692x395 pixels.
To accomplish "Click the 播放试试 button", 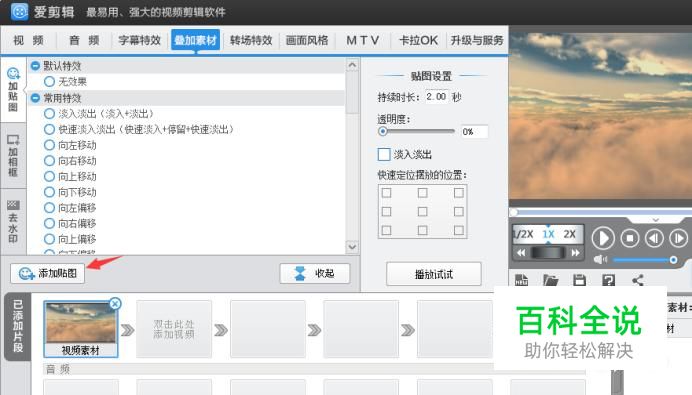I will coord(433,274).
